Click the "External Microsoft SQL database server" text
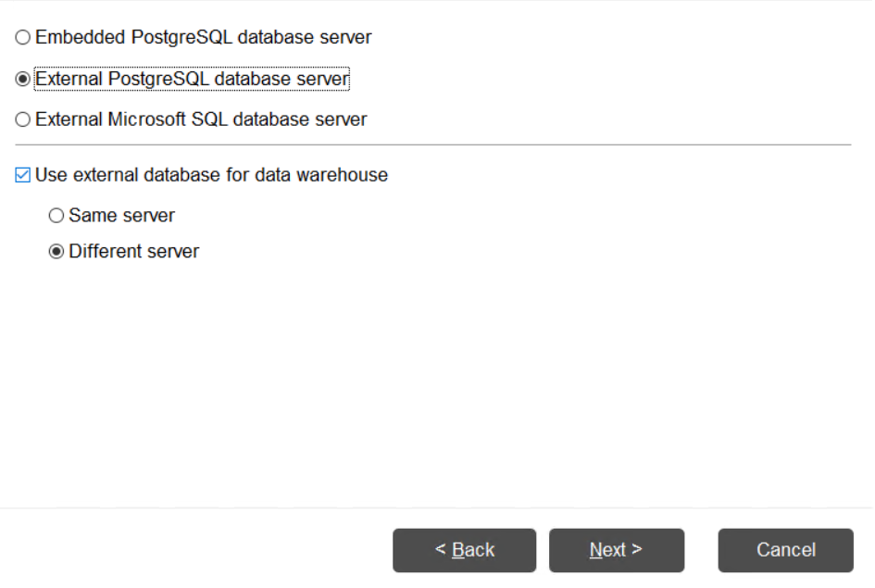 pos(201,120)
